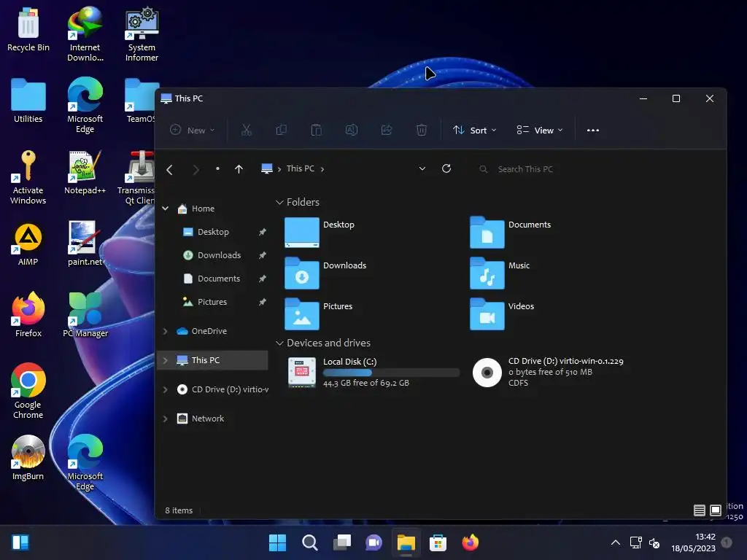Open the Downloads folder in Folders section
Viewport: 747px width, 560px height.
[x=326, y=273]
